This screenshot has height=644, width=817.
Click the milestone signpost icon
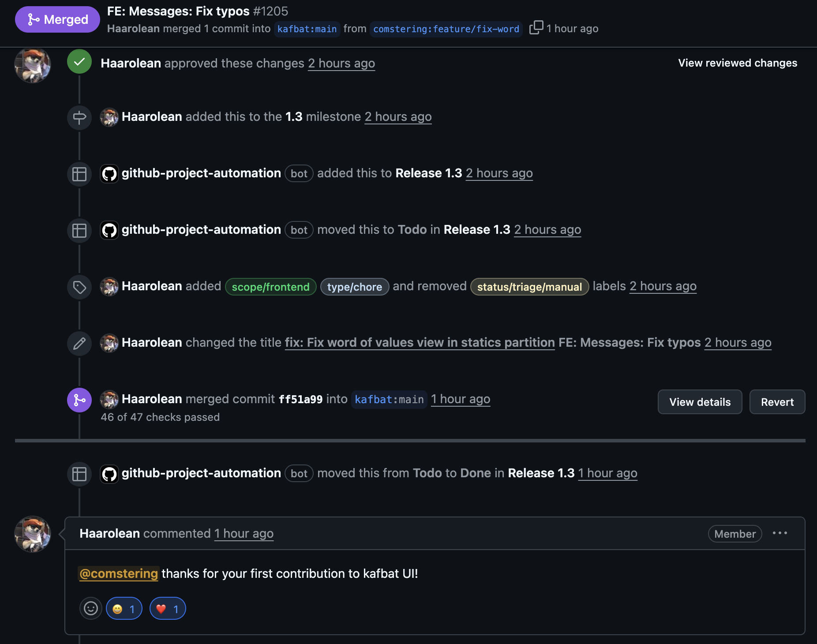(79, 117)
